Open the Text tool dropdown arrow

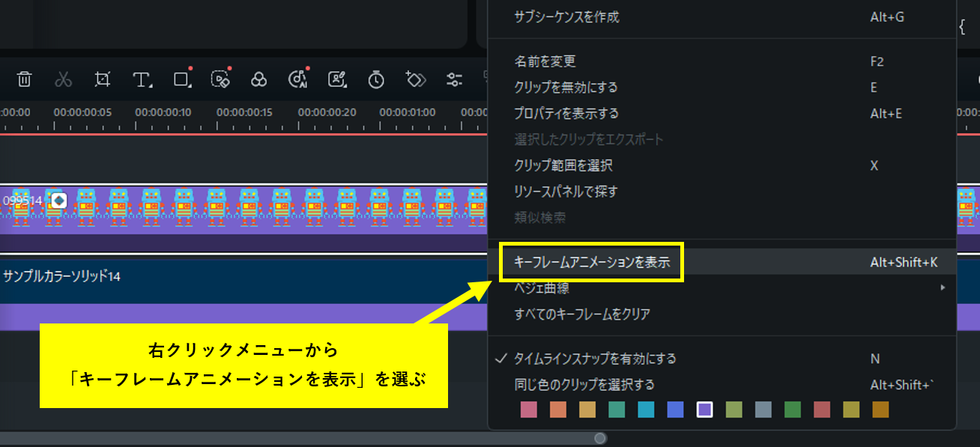click(x=150, y=85)
